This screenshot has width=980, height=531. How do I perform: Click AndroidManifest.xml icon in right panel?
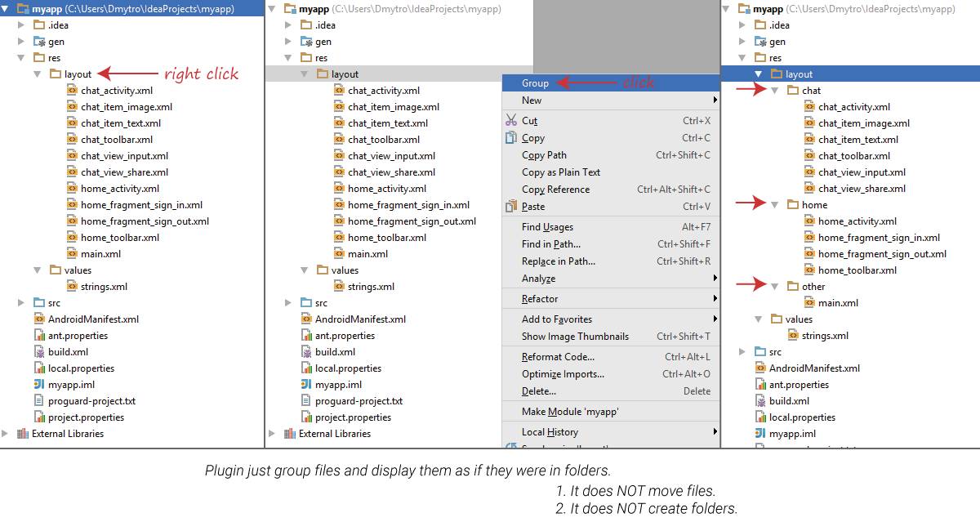pyautogui.click(x=761, y=368)
